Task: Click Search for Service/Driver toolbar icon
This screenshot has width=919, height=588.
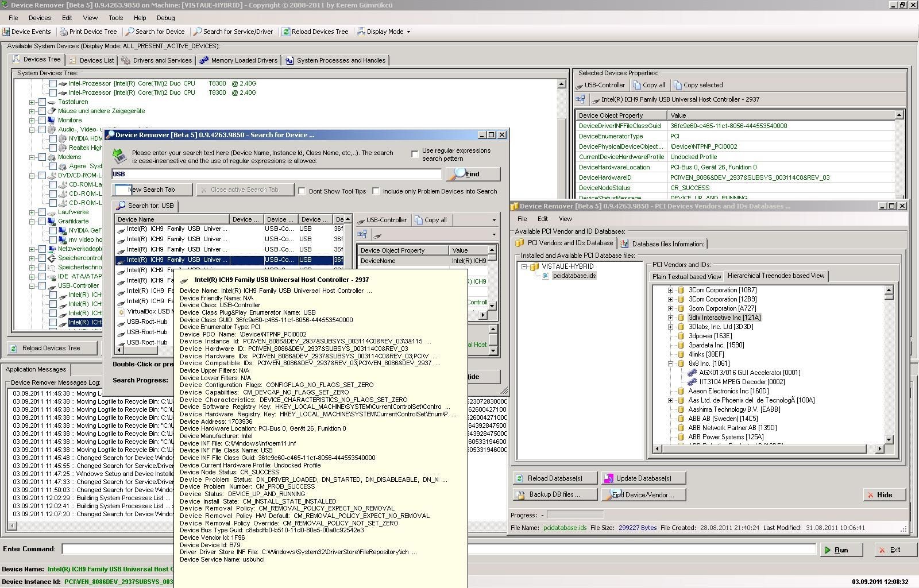Action: pyautogui.click(x=198, y=32)
